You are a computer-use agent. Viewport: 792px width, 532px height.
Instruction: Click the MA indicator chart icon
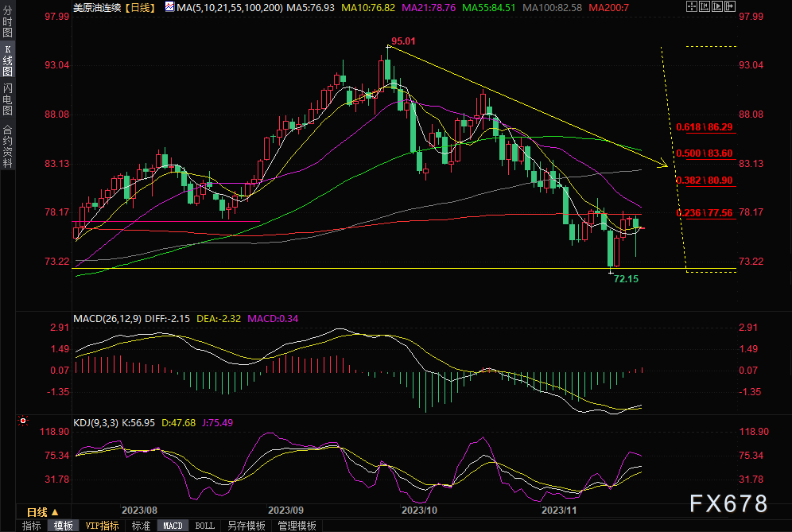(x=169, y=7)
